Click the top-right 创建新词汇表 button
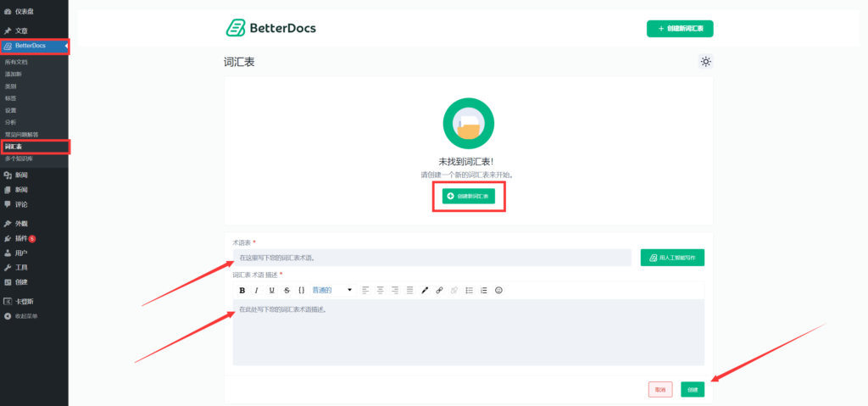The image size is (868, 406). pos(680,29)
